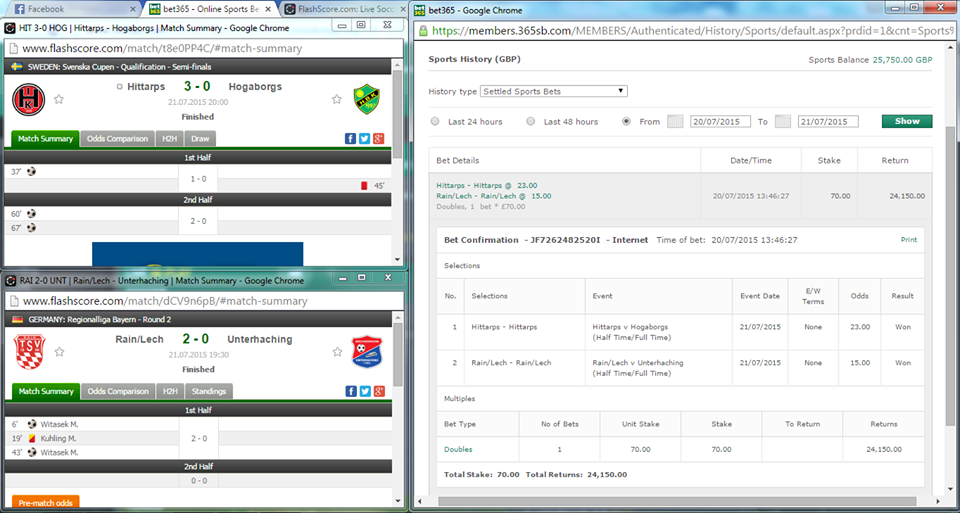Share Hittarps match on Twitter

(x=364, y=138)
